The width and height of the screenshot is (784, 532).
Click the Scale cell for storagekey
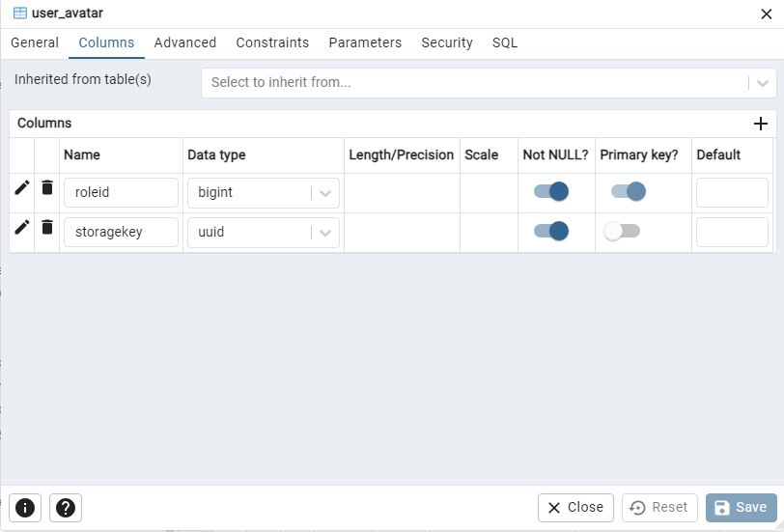[x=489, y=233]
